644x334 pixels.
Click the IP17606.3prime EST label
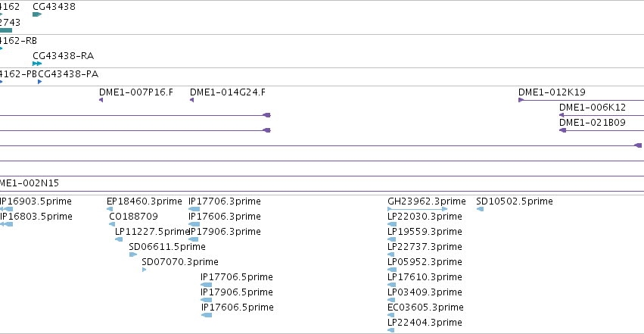coord(225,217)
